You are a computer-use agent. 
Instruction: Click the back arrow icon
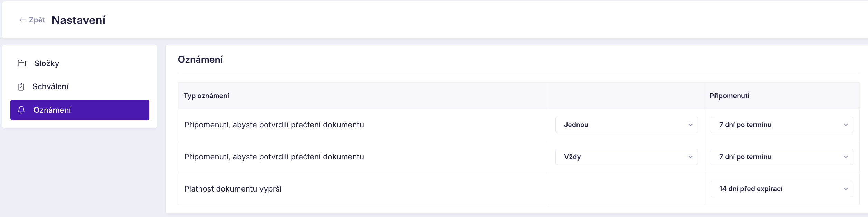22,20
